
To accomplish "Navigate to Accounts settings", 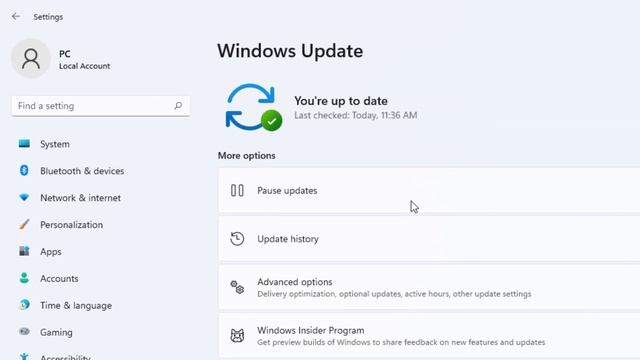I will click(59, 278).
